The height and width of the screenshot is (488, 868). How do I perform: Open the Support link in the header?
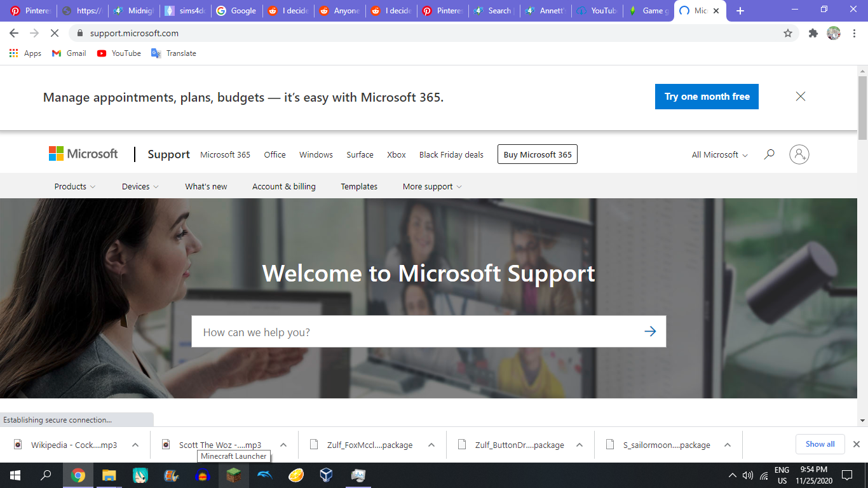(168, 154)
